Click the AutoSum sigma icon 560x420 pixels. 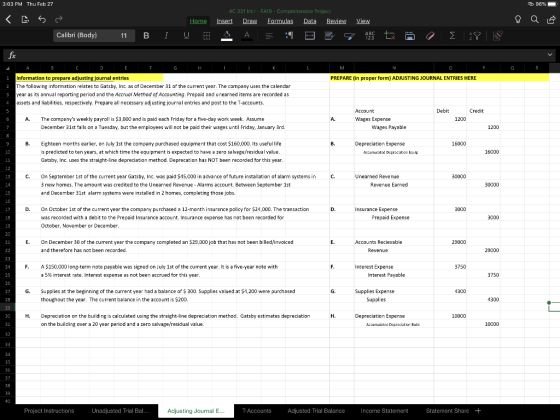[x=452, y=35]
